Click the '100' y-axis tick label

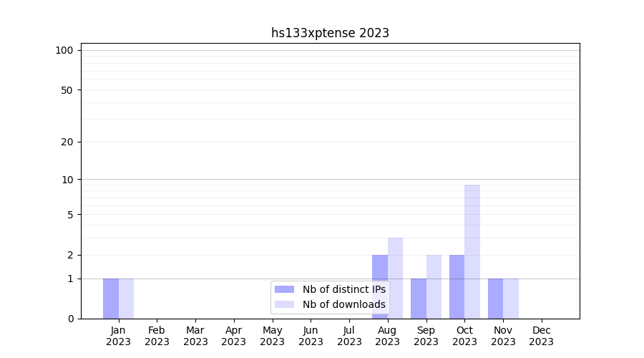[x=64, y=50]
